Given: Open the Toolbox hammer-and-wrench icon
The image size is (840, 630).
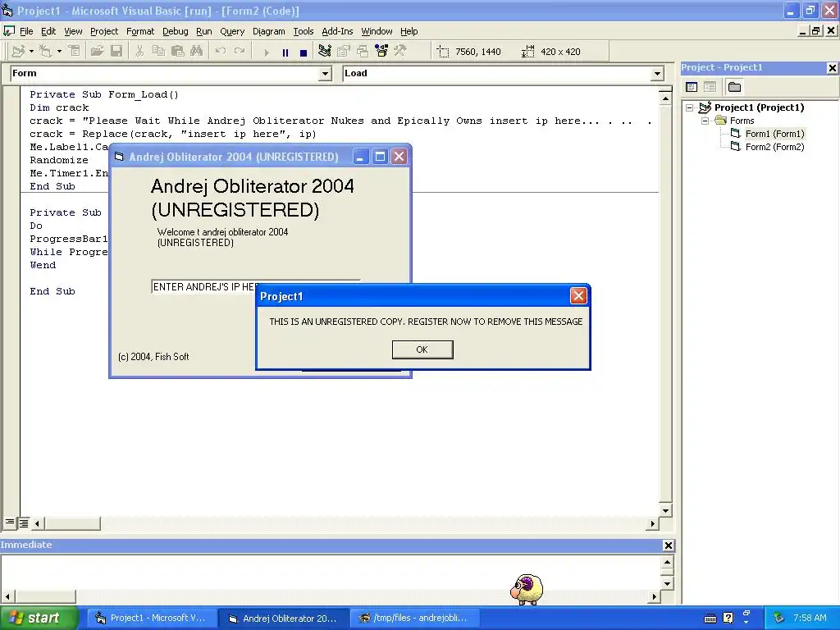Looking at the screenshot, I should [400, 52].
